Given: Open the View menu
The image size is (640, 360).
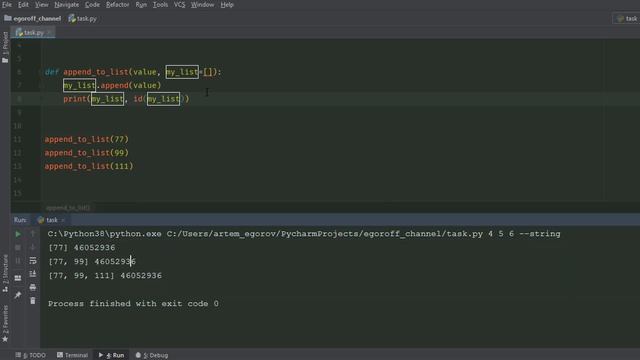Looking at the screenshot, I should click(41, 5).
